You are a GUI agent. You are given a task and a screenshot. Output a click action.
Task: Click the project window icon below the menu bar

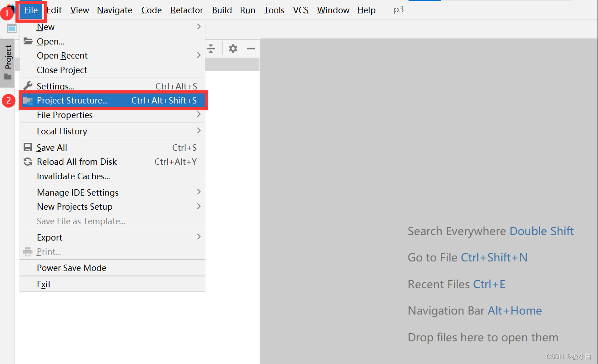(x=12, y=29)
